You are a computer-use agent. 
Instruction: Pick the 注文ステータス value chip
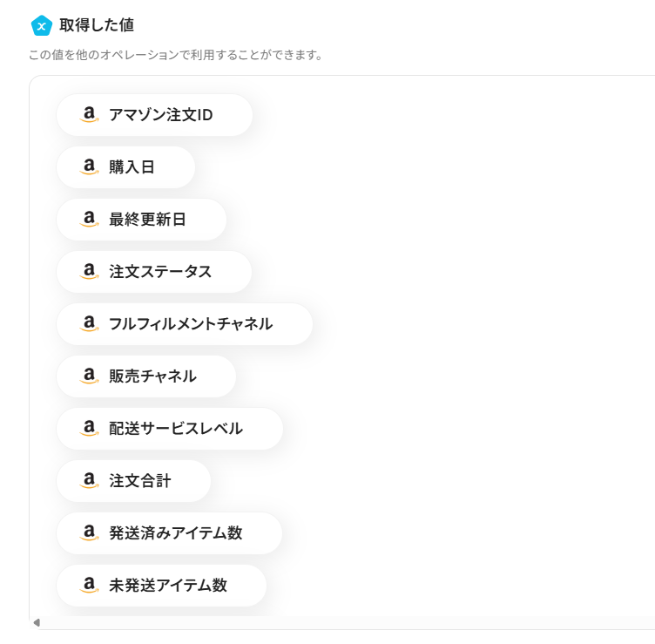pyautogui.click(x=160, y=272)
